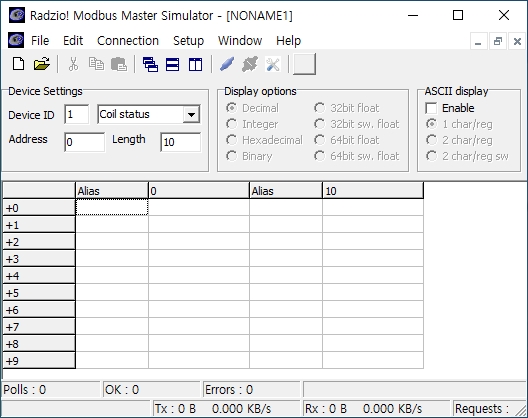Screen dimensions: 528x418
Task: Click the Cascade windows toolbar icon
Action: coord(150,64)
